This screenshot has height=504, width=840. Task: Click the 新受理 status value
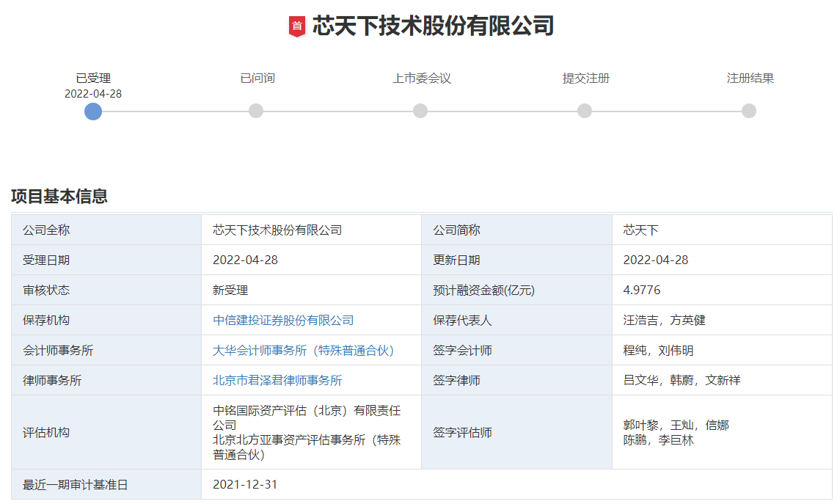coord(230,291)
